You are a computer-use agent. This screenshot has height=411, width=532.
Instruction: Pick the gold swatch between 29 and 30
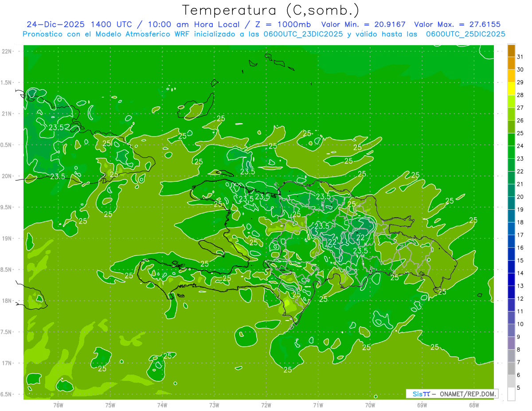pyautogui.click(x=511, y=76)
